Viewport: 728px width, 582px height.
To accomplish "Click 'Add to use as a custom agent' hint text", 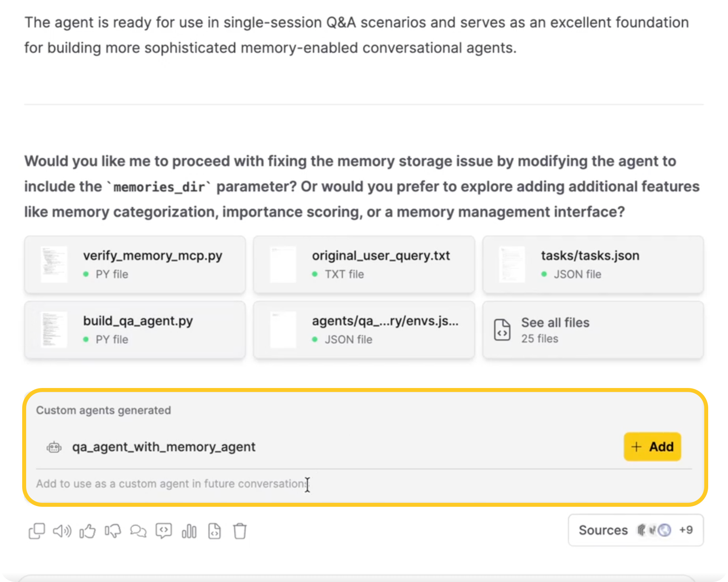I will tap(172, 483).
